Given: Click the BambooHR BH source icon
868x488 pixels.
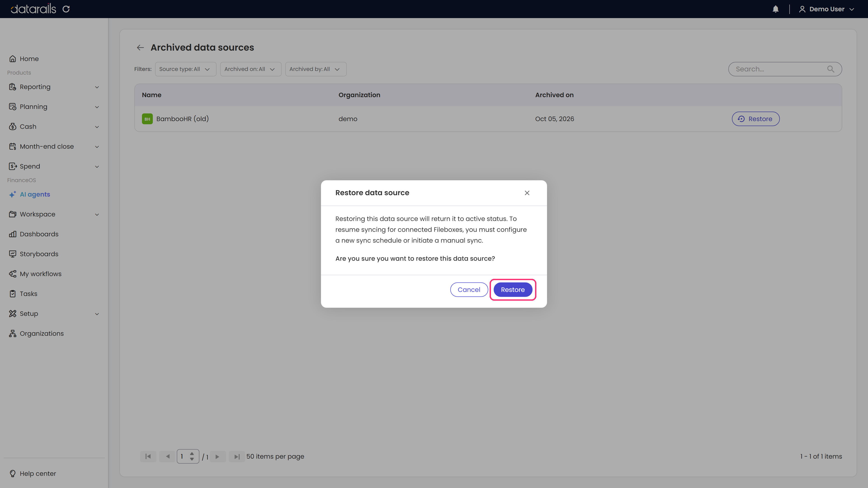Looking at the screenshot, I should point(147,119).
